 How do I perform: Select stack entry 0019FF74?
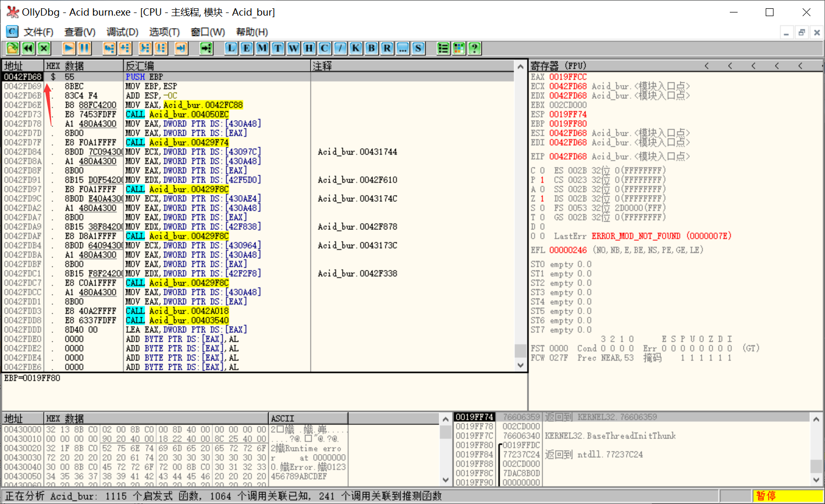pyautogui.click(x=474, y=417)
